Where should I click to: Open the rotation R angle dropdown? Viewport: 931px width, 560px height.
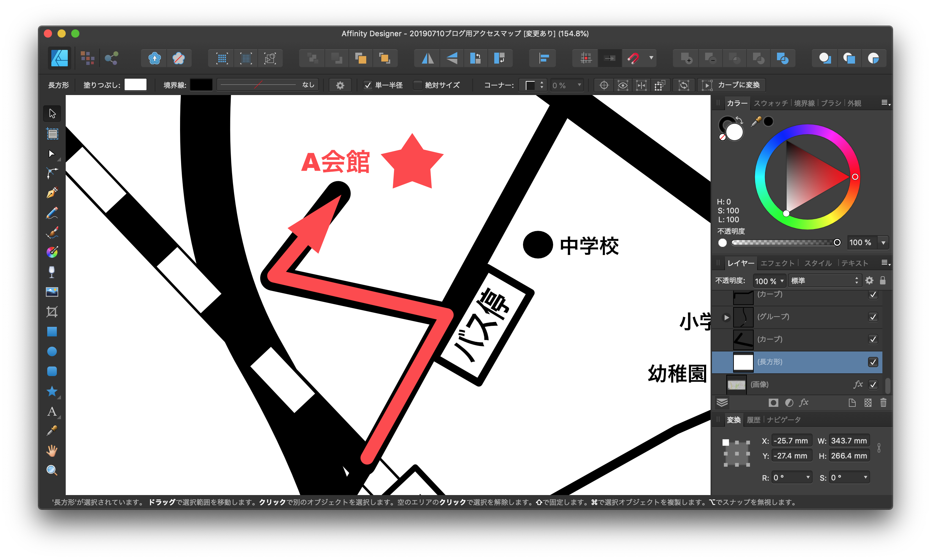pyautogui.click(x=808, y=477)
